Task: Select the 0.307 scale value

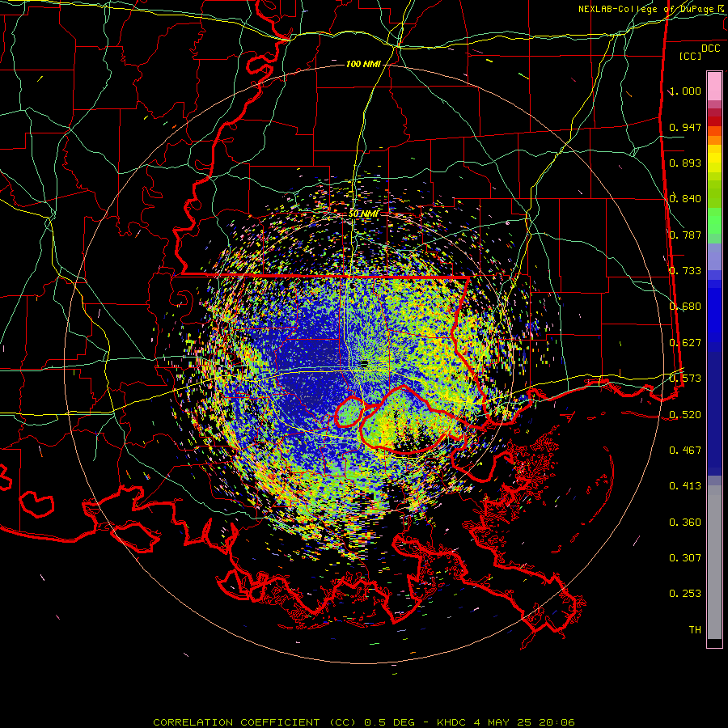Action: coord(685,558)
